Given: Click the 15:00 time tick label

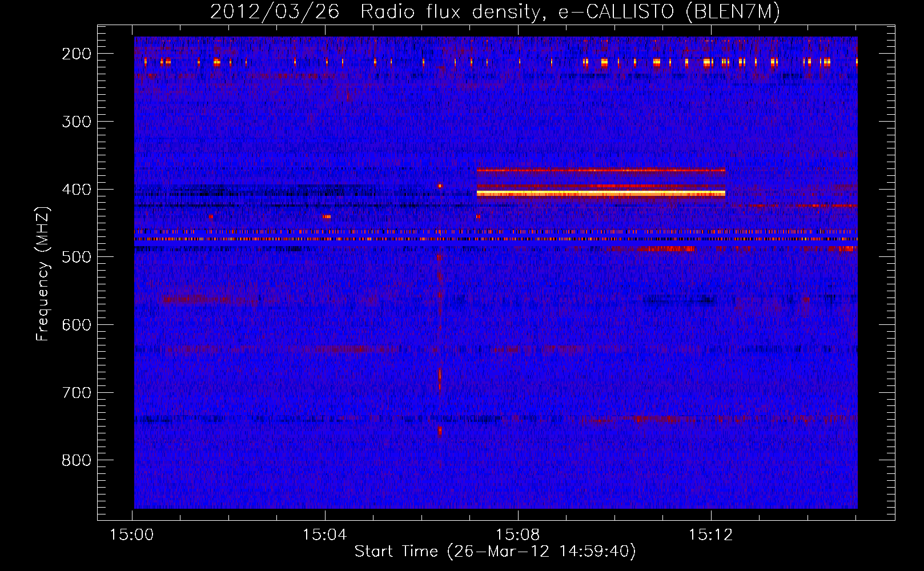Looking at the screenshot, I should pos(132,535).
